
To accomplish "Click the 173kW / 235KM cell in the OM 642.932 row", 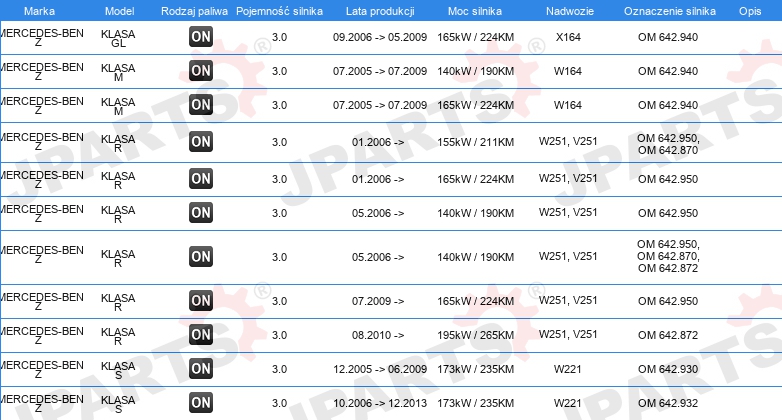I will pos(475,403).
